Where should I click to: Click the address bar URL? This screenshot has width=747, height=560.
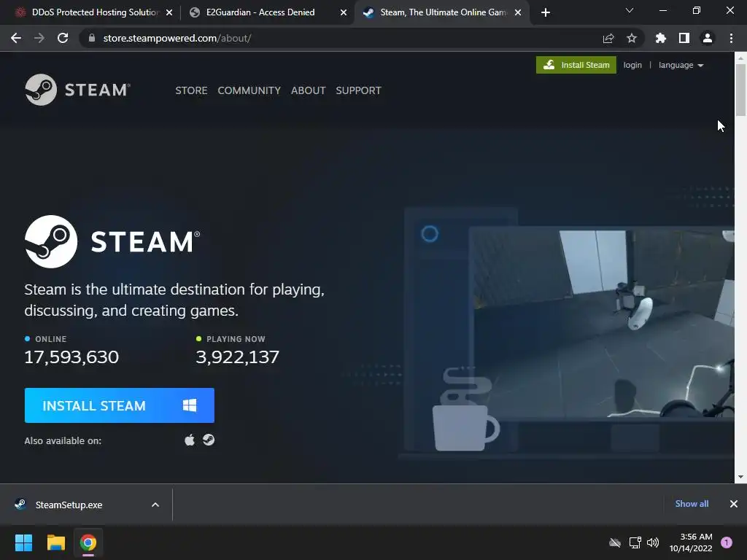pos(177,38)
